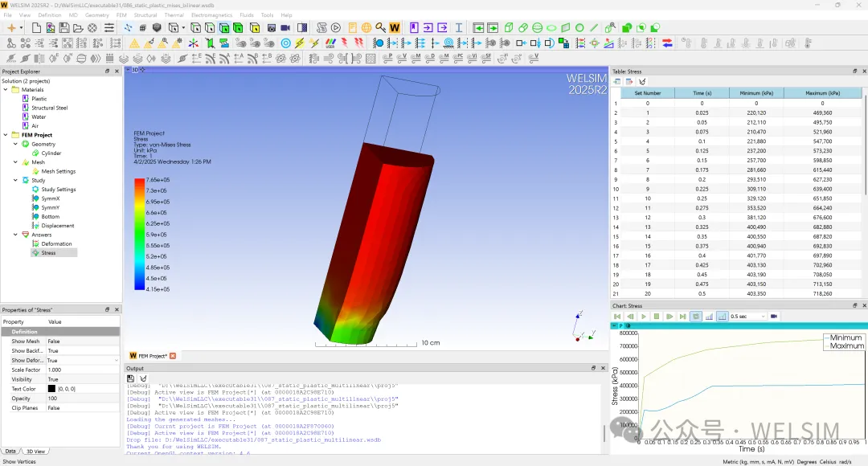This screenshot has width=868, height=466.
Task: Click the Scale Factor value field 1.000
Action: [x=82, y=370]
